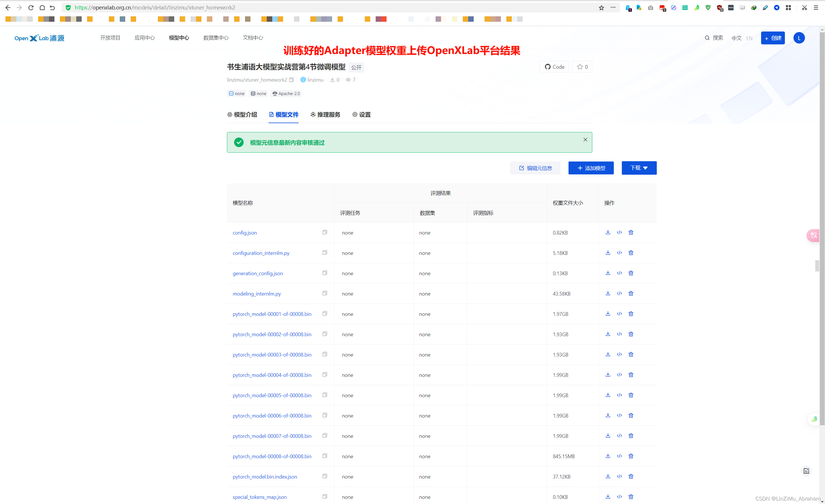View code for pytorch_model-00002-of-00008.bin
Image resolution: width=825 pixels, height=504 pixels.
point(620,334)
